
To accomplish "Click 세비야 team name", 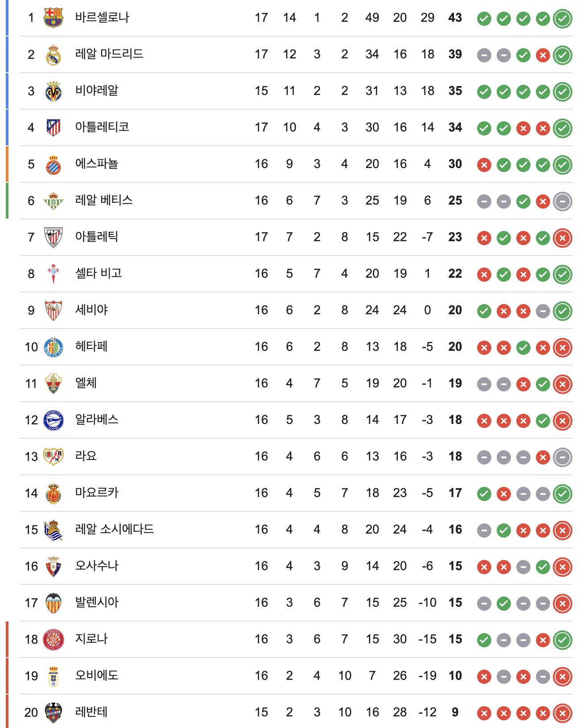I will point(91,310).
